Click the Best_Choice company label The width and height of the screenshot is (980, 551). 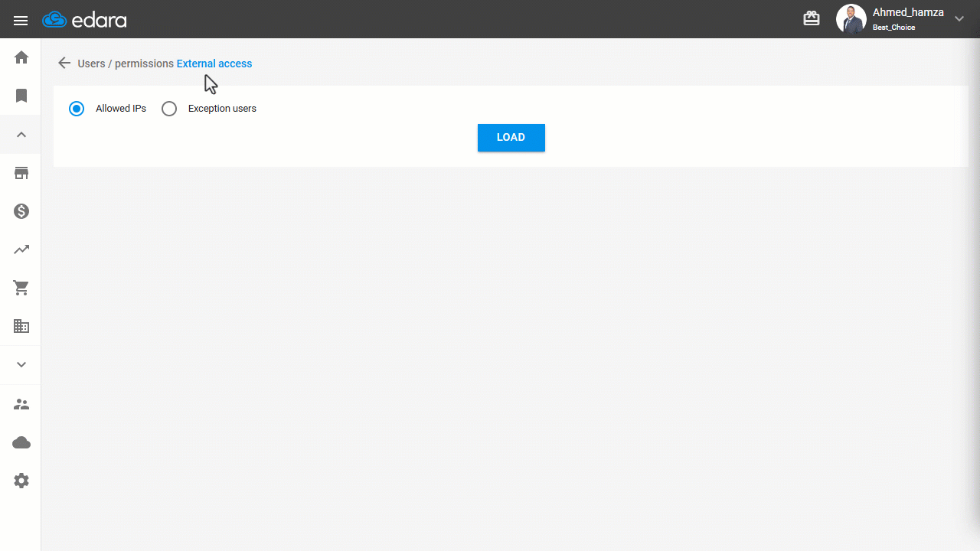coord(893,28)
